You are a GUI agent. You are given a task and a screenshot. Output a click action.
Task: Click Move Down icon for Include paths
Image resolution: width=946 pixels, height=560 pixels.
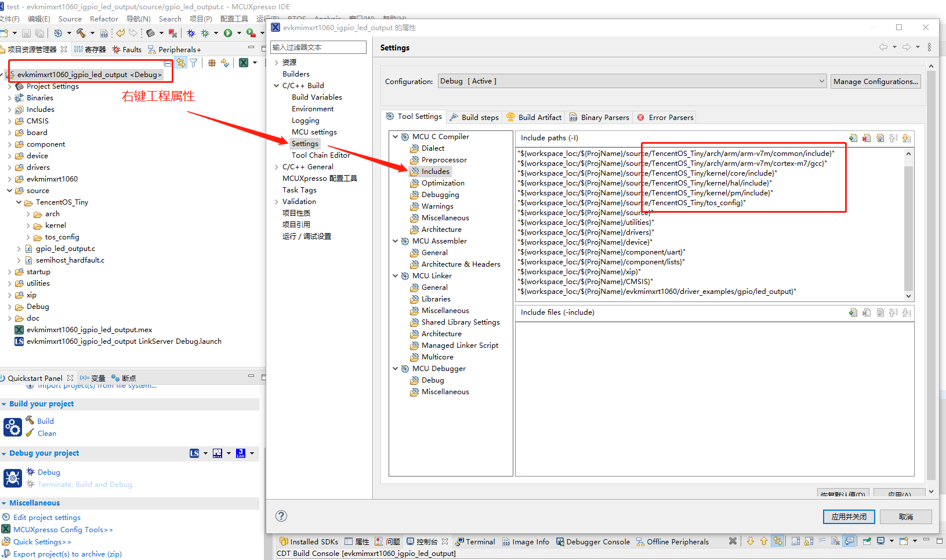pyautogui.click(x=907, y=138)
